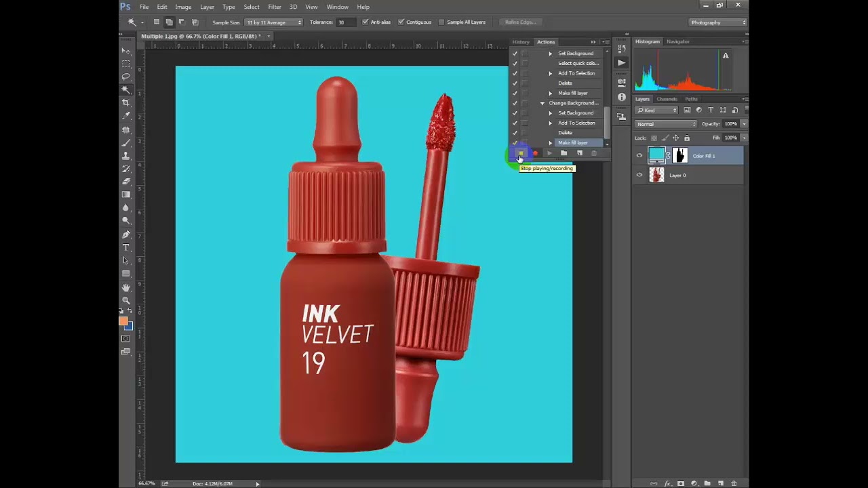
Task: Hide Layer 0 visibility eye
Action: pos(639,175)
